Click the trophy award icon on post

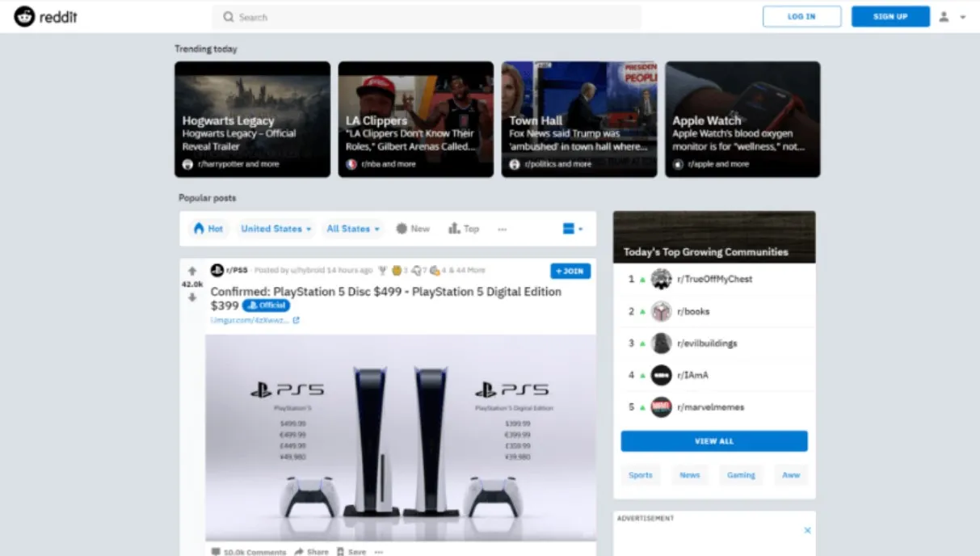[x=382, y=271]
